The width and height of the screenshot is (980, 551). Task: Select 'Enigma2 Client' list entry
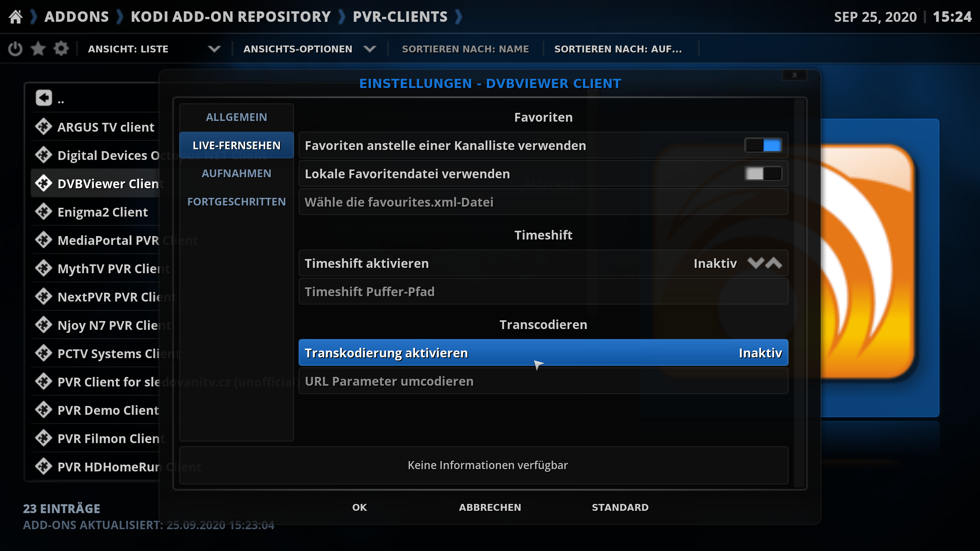coord(95,212)
